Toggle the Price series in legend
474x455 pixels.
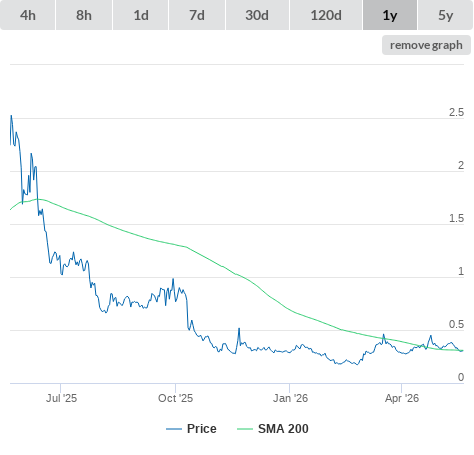[x=202, y=428]
